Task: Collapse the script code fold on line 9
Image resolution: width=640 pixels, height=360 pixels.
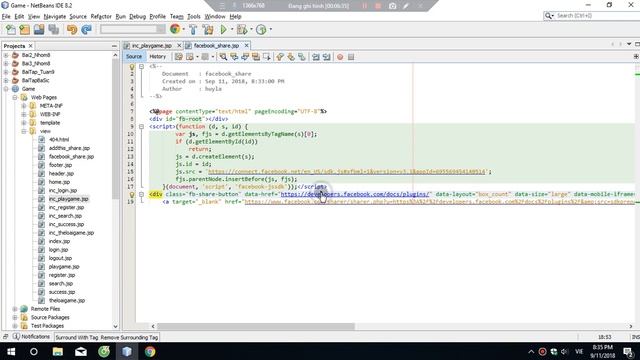Action: [142, 127]
